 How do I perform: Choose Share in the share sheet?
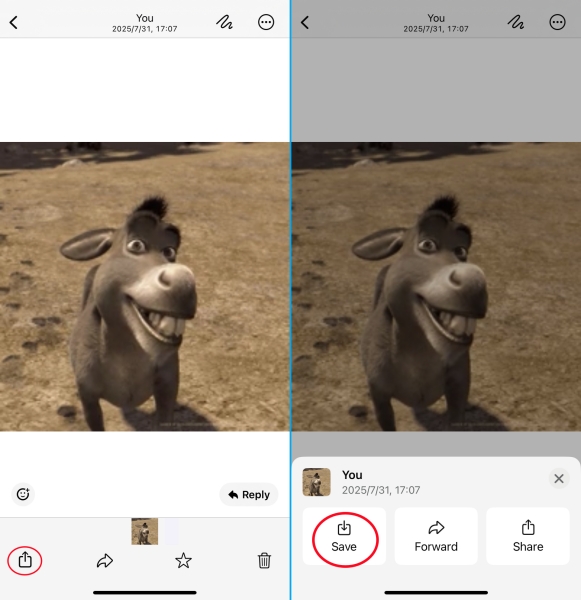click(x=528, y=536)
